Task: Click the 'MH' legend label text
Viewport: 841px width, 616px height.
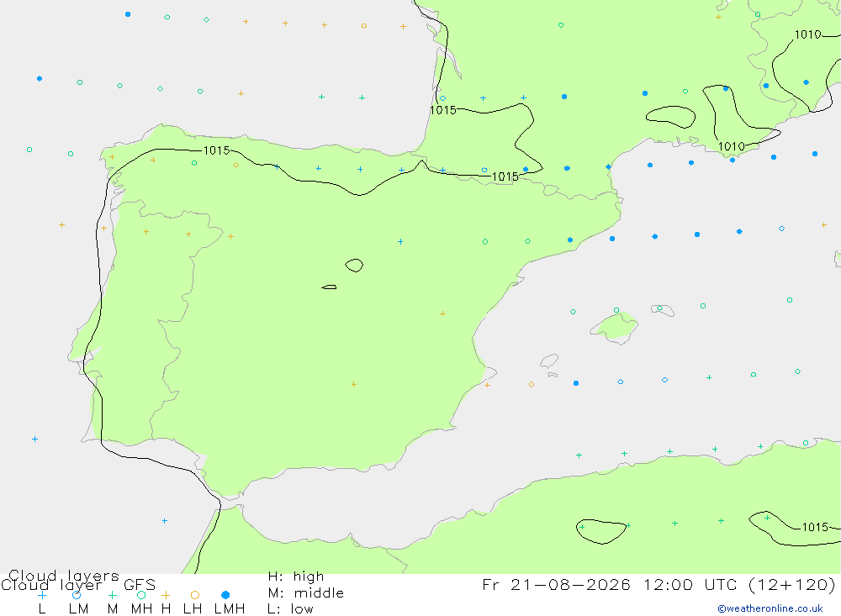Action: tap(141, 609)
